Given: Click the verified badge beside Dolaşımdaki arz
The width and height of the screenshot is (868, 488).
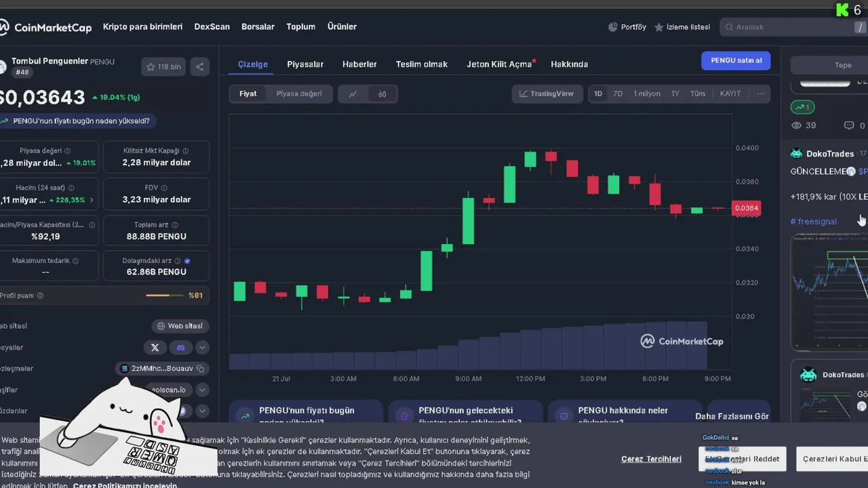Looking at the screenshot, I should tap(187, 261).
